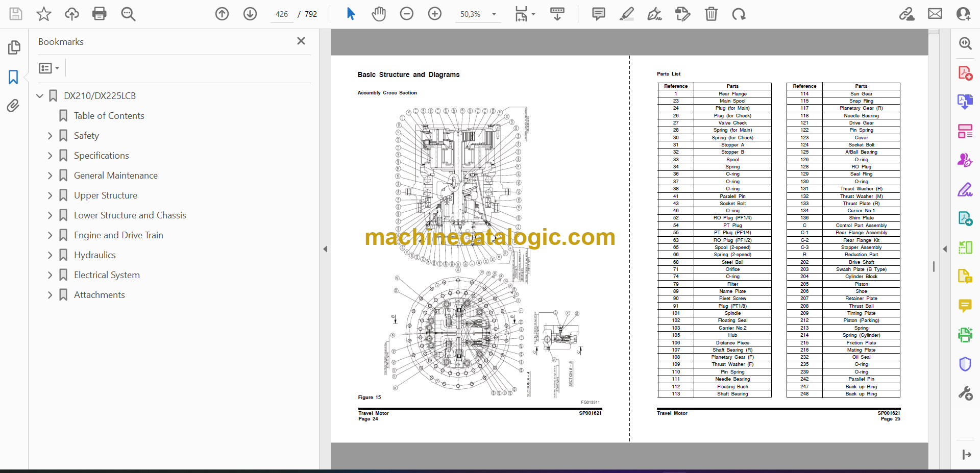
Task: Activate the hand pan tool
Action: pos(379,14)
